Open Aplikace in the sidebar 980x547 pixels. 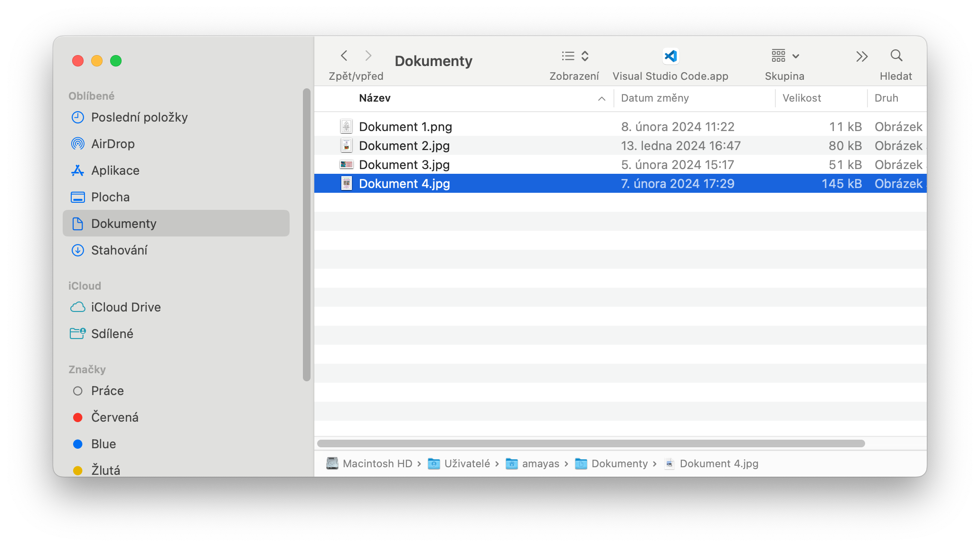pos(115,170)
